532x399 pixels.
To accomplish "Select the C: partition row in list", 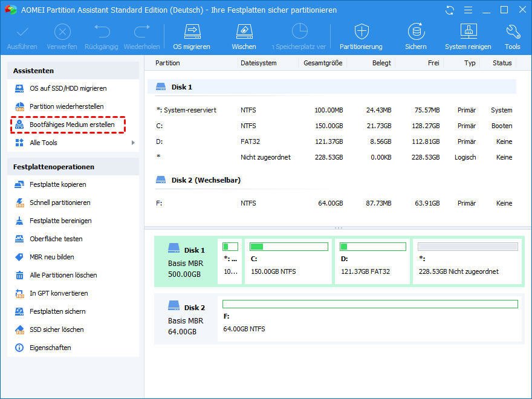I will (332, 126).
